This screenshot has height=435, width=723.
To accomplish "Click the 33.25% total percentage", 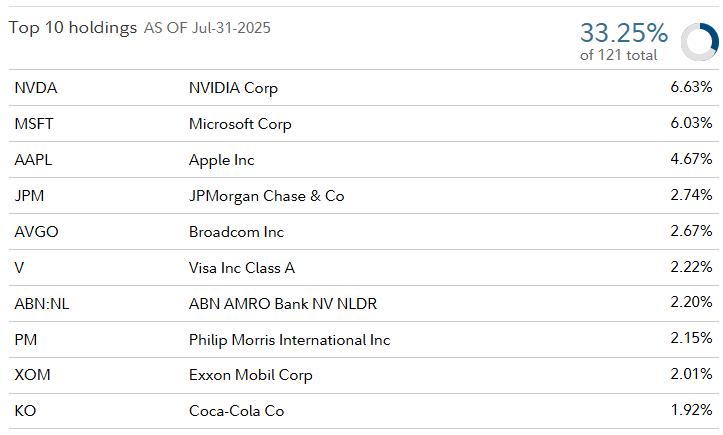I will [x=623, y=32].
